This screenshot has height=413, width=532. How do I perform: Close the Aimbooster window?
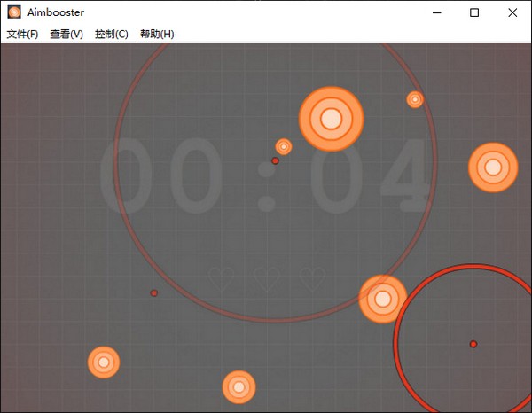click(513, 12)
